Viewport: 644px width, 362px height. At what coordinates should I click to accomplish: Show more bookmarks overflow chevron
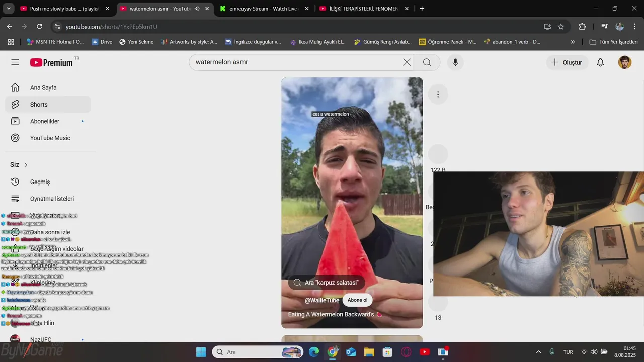573,42
